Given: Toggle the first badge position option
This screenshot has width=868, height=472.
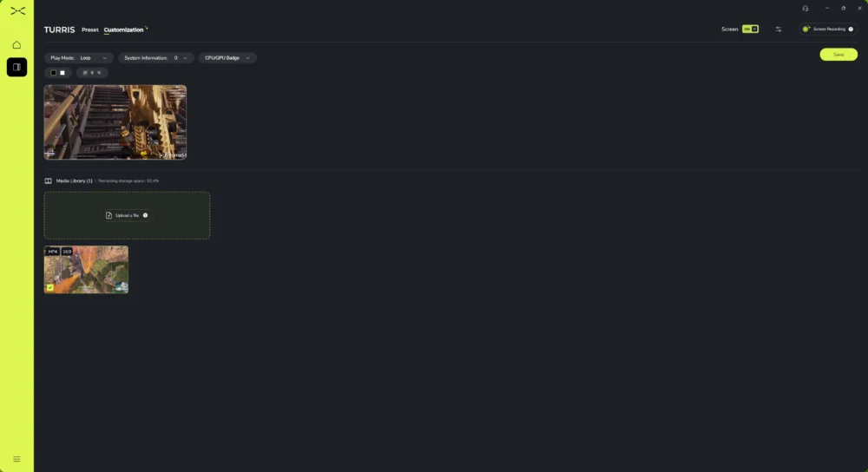Looking at the screenshot, I should [85, 73].
